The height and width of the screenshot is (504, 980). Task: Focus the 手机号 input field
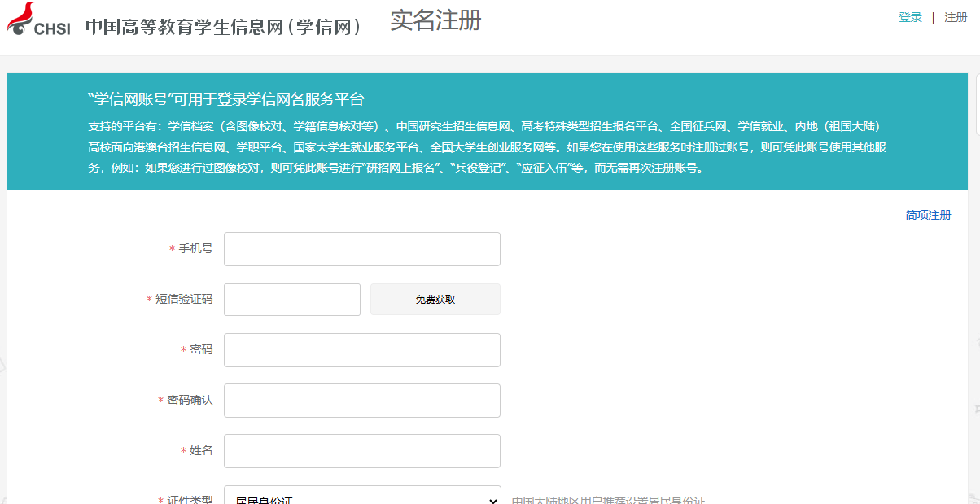point(362,249)
